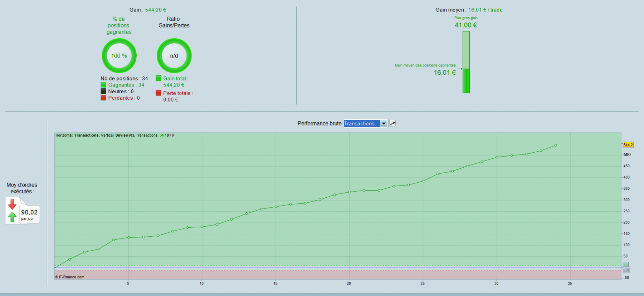644x296 pixels.
Task: Click the yellow 544,2 price label
Action: tap(628, 145)
